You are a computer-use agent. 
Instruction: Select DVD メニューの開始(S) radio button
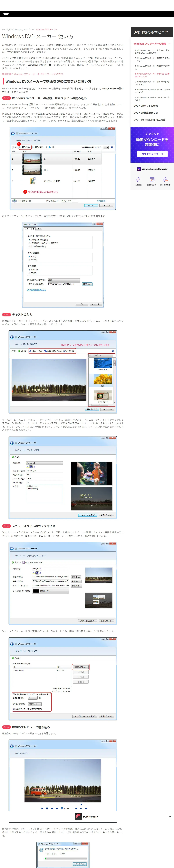click(x=29, y=240)
